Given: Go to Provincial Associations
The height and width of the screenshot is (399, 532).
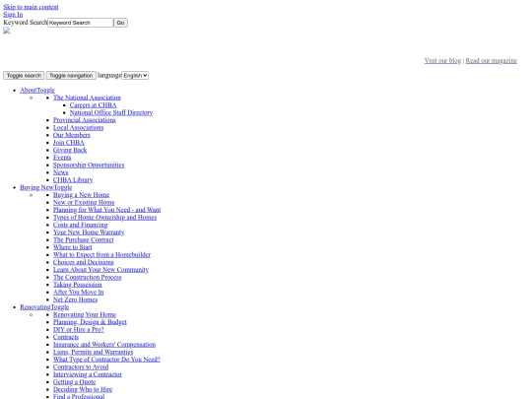Looking at the screenshot, I should click(85, 120).
